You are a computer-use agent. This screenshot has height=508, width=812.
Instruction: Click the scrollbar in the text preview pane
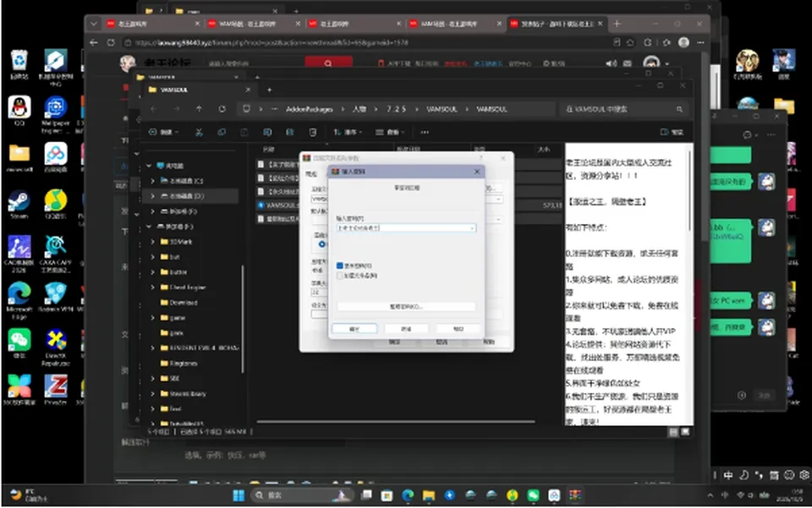[x=689, y=191]
